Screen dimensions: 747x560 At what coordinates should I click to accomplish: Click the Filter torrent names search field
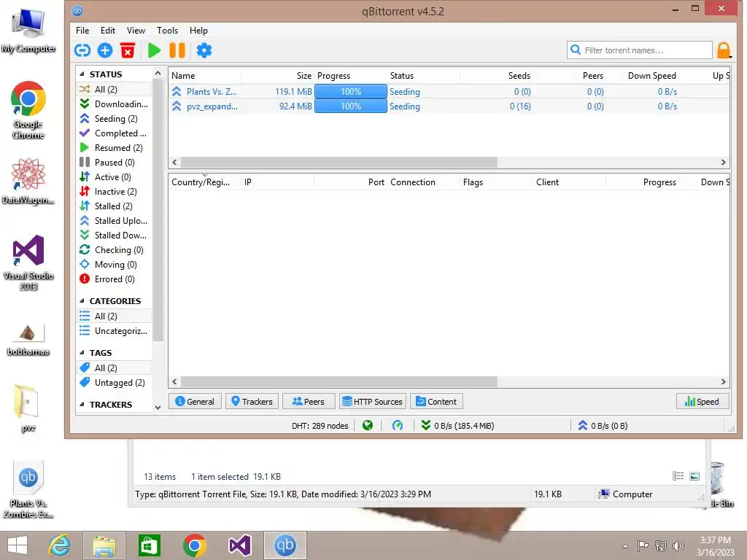coord(640,50)
